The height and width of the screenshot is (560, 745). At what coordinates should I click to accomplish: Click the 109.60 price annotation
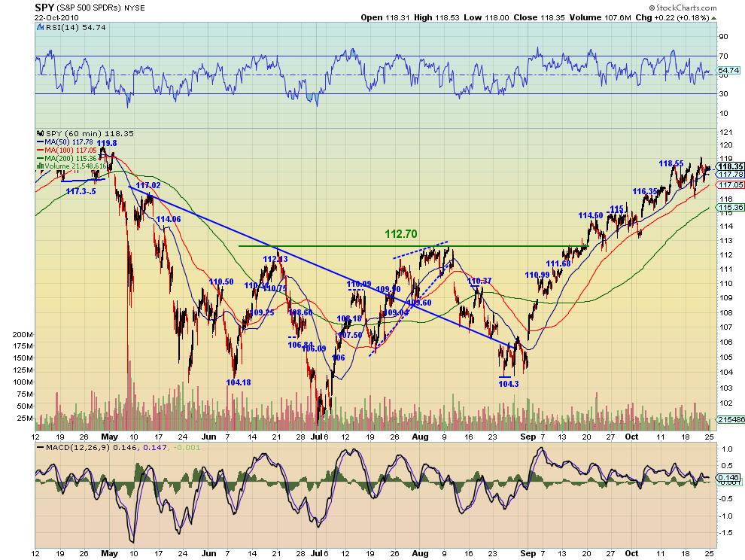coord(420,303)
